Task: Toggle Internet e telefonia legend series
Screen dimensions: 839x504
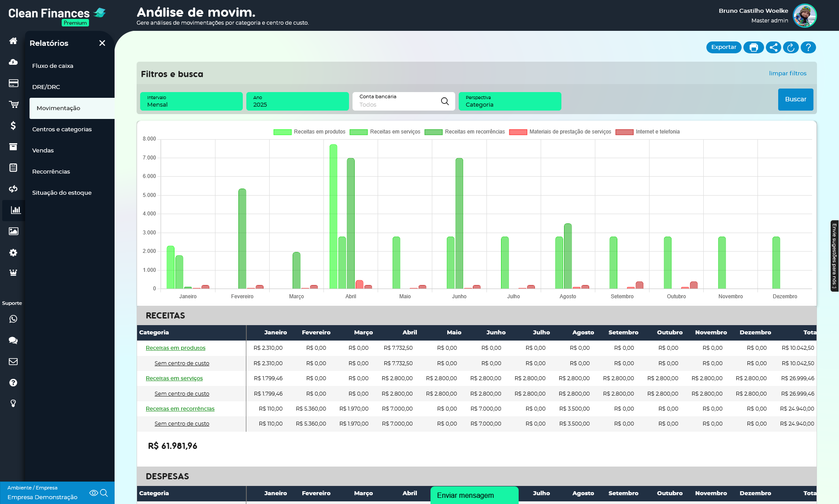Action: tap(647, 132)
